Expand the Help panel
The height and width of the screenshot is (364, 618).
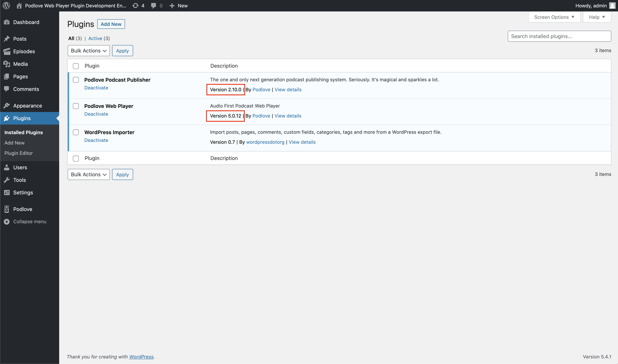597,17
